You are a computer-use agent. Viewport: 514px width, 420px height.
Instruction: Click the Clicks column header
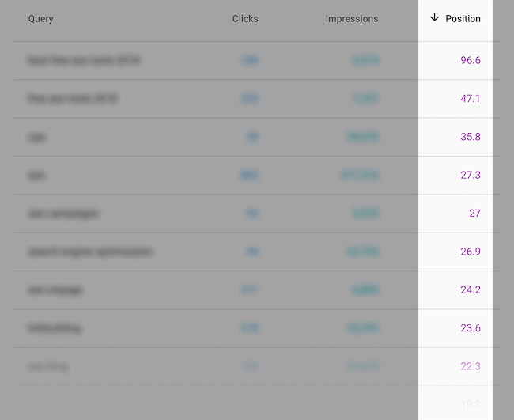point(245,19)
